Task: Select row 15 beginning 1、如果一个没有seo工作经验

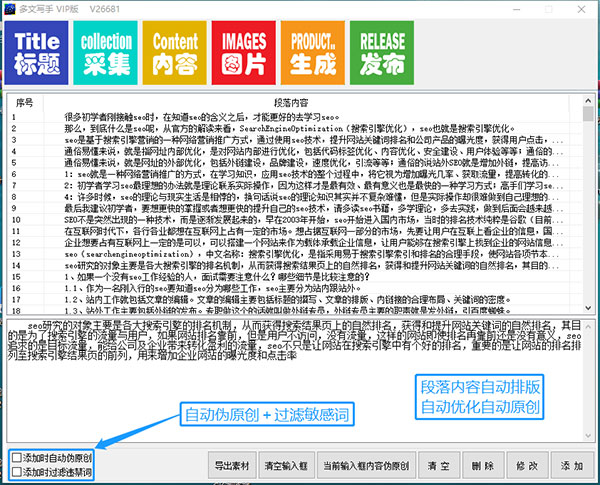Action: tap(295, 277)
